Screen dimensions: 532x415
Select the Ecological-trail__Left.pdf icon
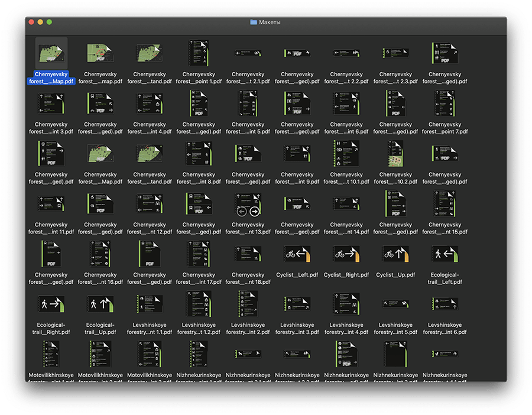445,254
